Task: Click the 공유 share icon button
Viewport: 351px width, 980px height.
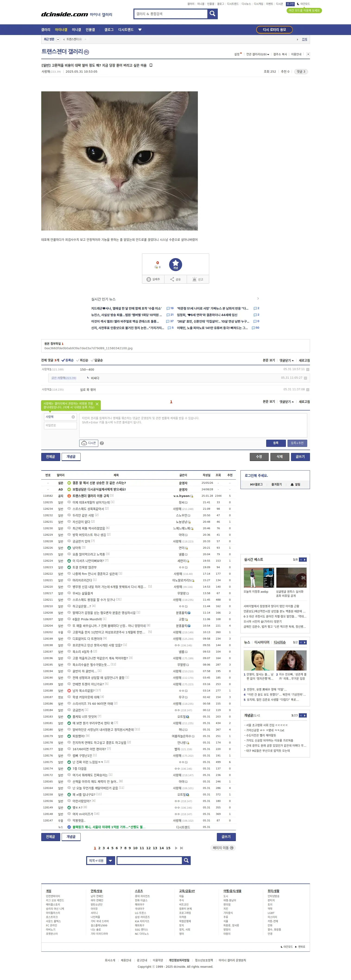Action: click(176, 279)
